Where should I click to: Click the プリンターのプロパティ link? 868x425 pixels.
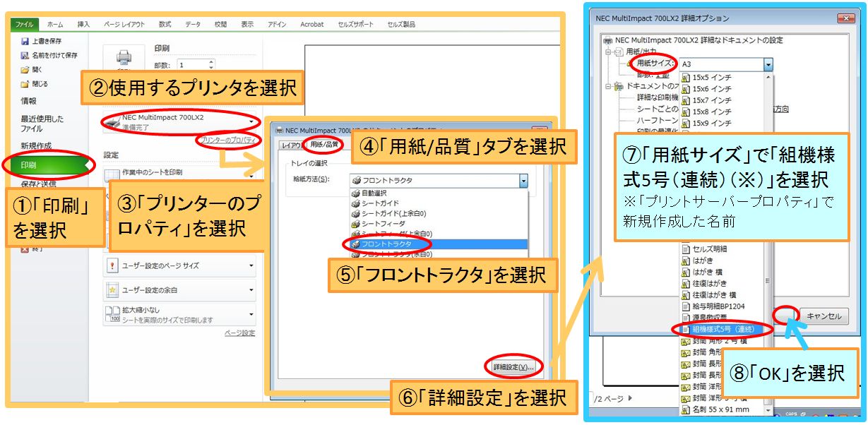pyautogui.click(x=227, y=140)
